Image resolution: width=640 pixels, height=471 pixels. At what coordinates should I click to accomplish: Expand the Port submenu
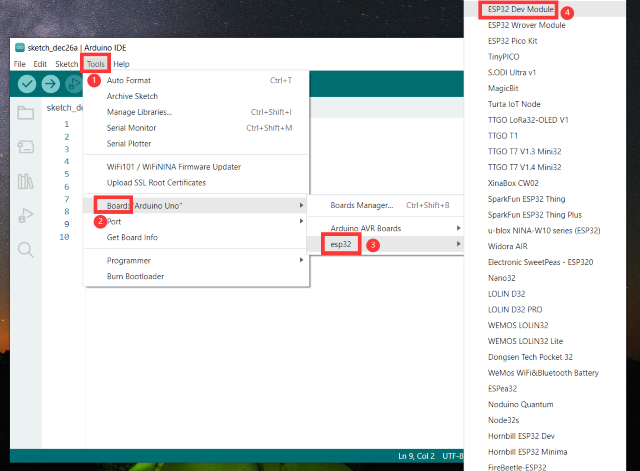pos(196,222)
